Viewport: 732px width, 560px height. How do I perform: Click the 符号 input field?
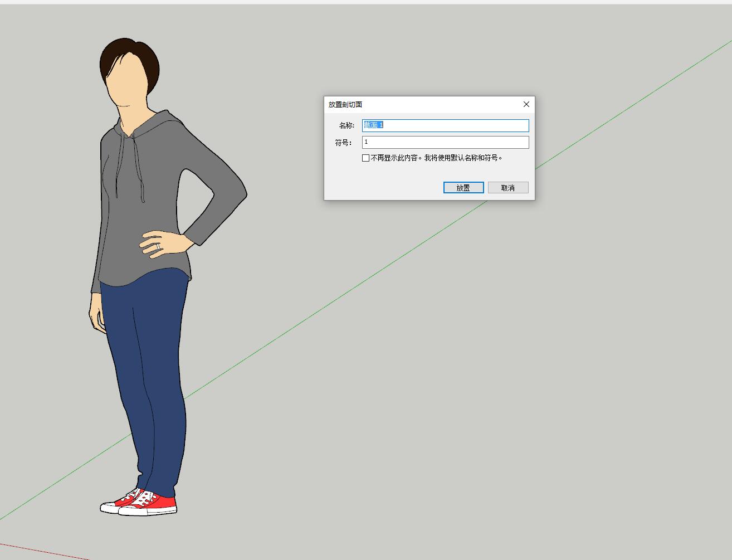click(x=445, y=143)
